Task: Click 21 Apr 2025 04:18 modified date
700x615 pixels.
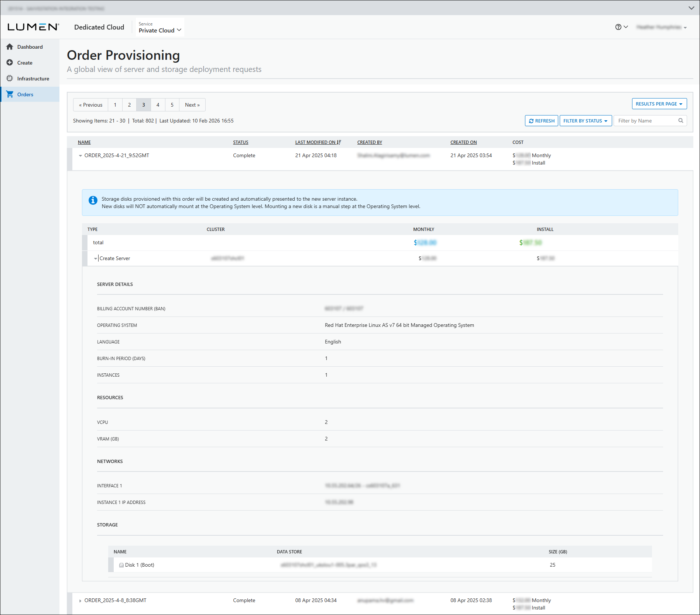Action: click(316, 156)
